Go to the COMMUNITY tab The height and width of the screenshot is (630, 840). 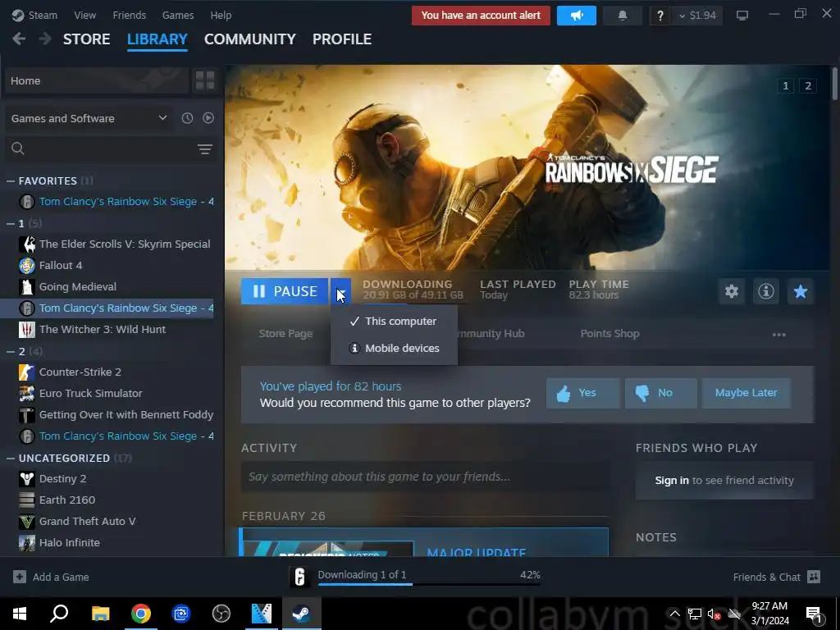[x=249, y=39]
